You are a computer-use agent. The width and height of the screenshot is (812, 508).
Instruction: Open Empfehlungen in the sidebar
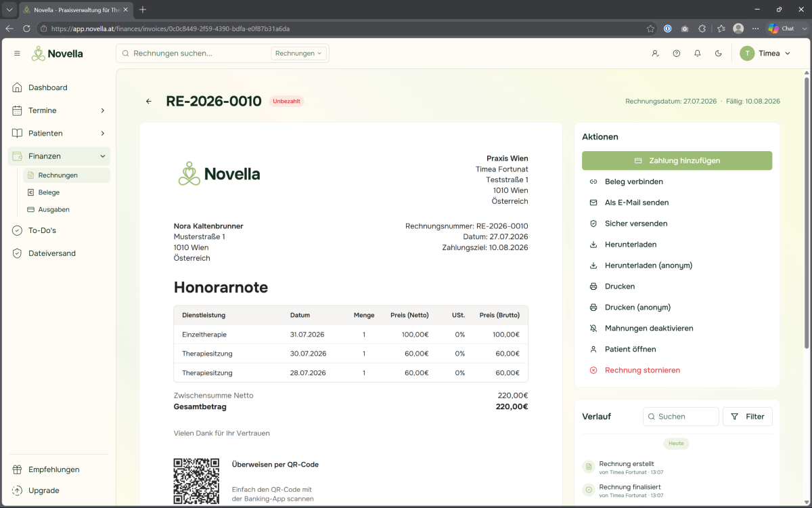(x=59, y=469)
